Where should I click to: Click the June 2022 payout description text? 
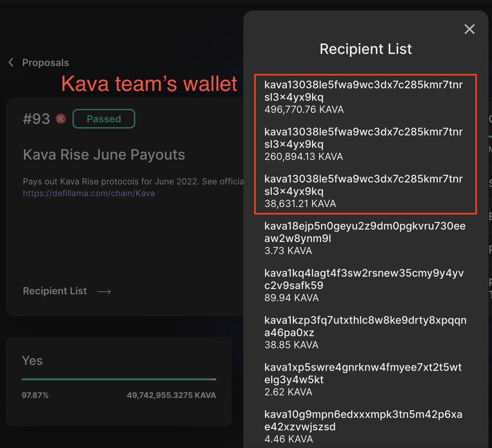tap(133, 182)
